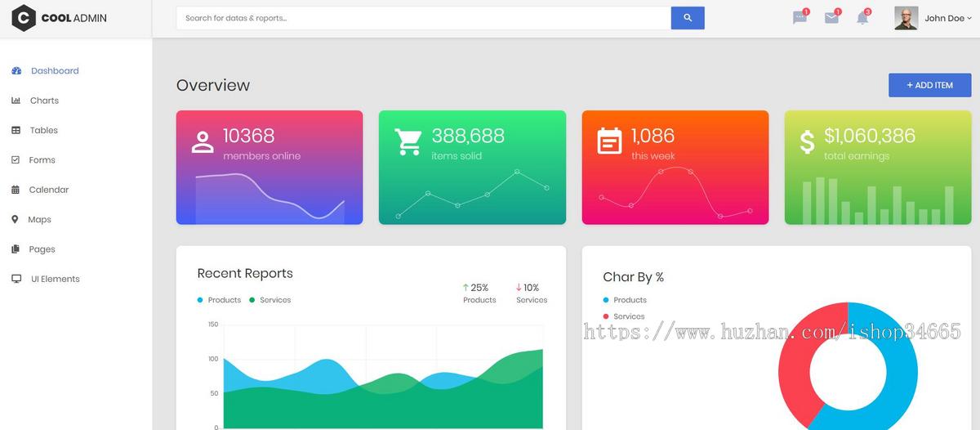Viewport: 980px width, 430px height.
Task: Click the Char By % title
Action: coord(633,277)
